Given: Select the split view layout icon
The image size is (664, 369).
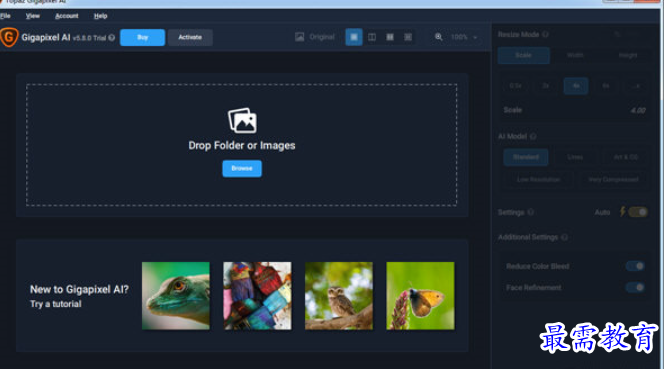Looking at the screenshot, I should [x=372, y=37].
